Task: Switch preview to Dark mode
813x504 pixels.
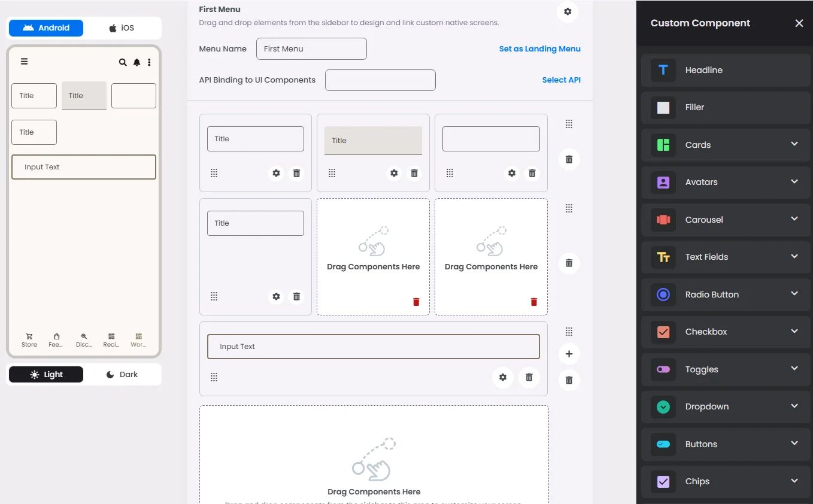Action: point(122,375)
